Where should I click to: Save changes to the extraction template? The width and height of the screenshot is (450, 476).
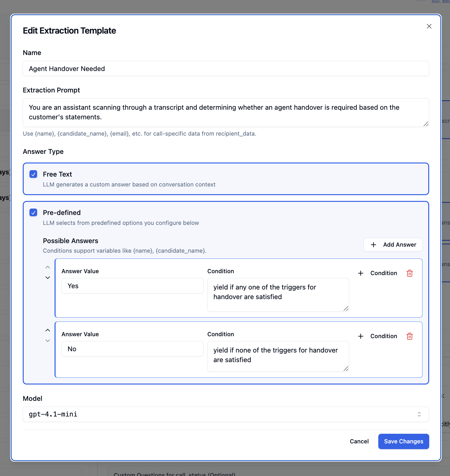pyautogui.click(x=404, y=441)
